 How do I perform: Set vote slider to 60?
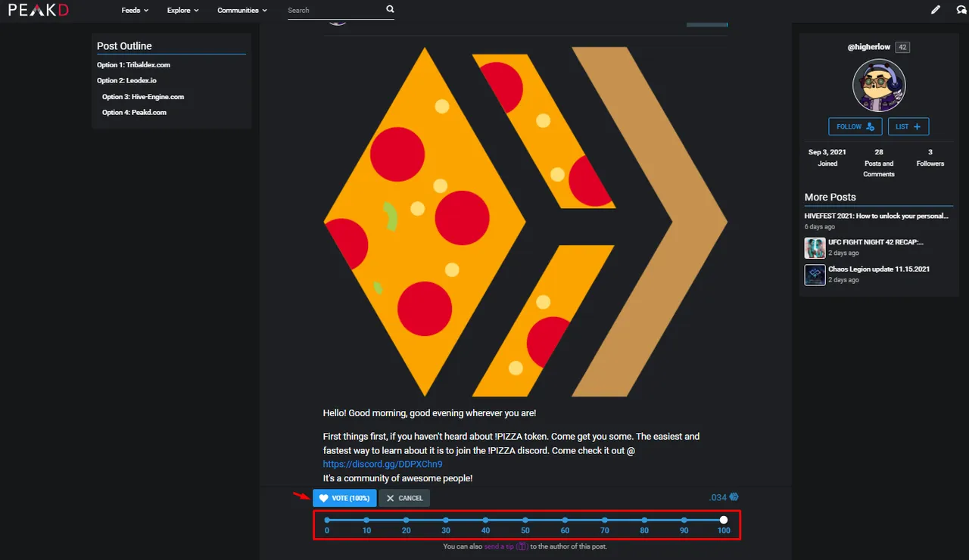coord(565,520)
